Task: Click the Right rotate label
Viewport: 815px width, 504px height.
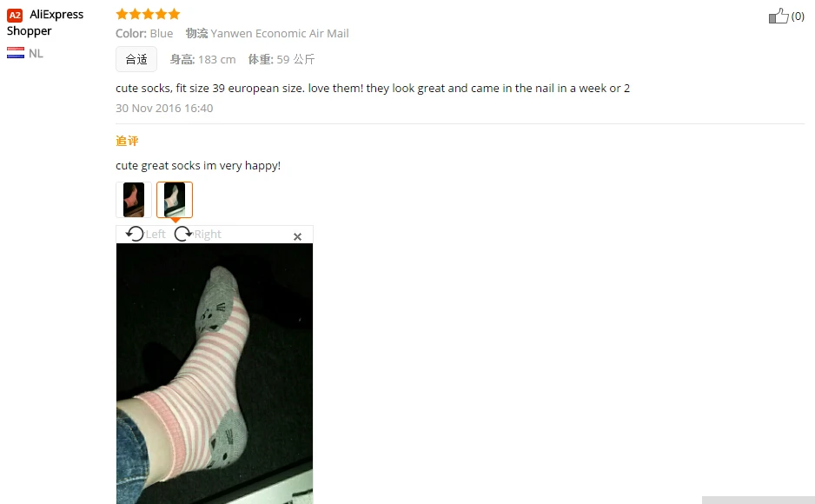Action: point(208,235)
